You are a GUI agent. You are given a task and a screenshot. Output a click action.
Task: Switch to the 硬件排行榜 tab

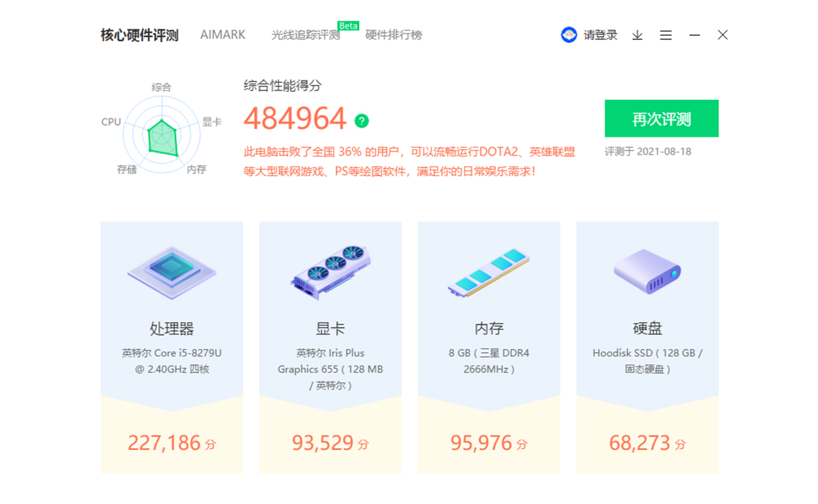pos(392,35)
